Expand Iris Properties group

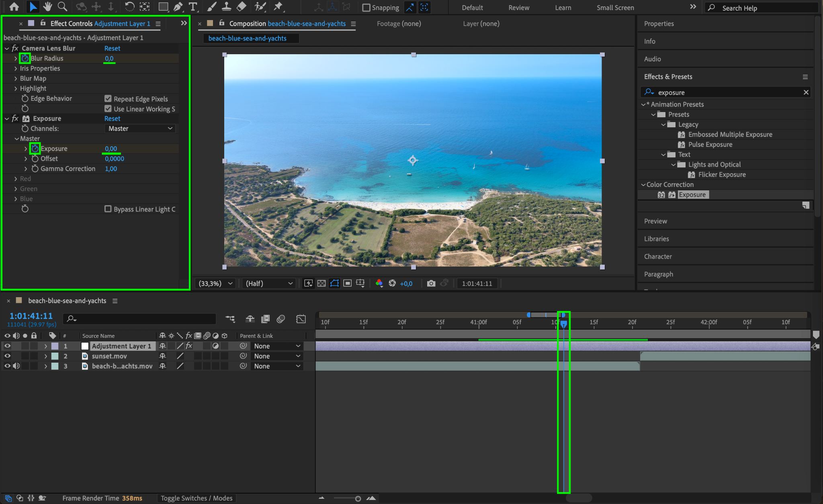[16, 68]
